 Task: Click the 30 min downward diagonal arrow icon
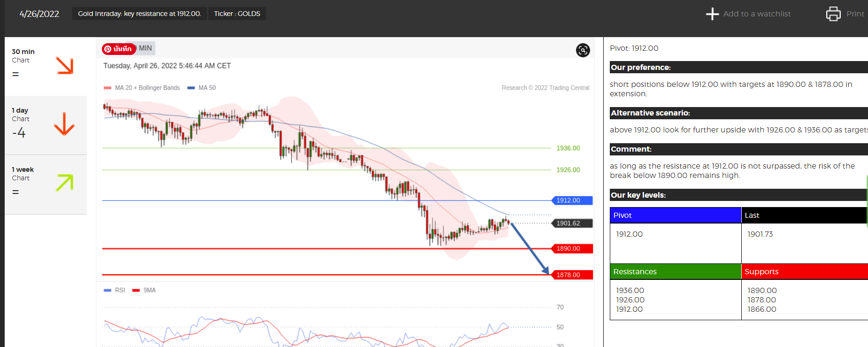pos(65,66)
